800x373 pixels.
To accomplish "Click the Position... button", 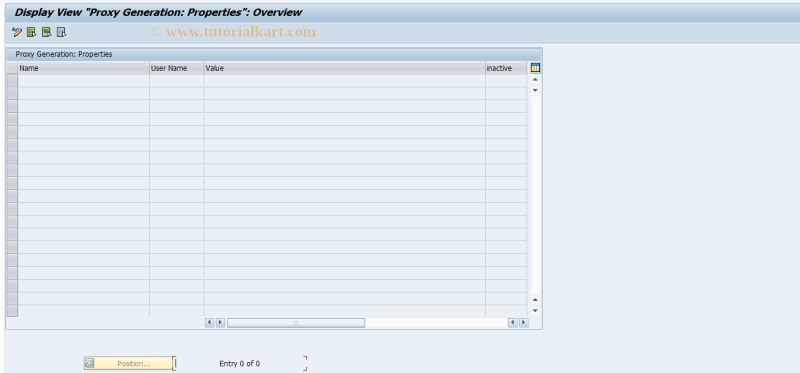I will [x=129, y=363].
